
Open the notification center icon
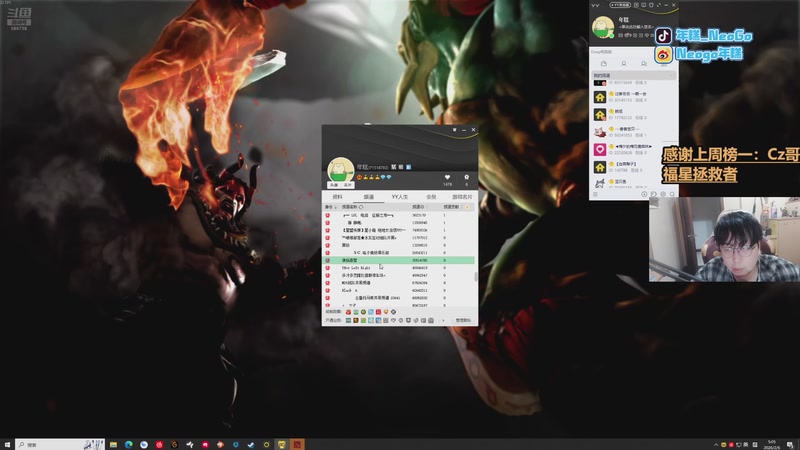click(x=790, y=445)
